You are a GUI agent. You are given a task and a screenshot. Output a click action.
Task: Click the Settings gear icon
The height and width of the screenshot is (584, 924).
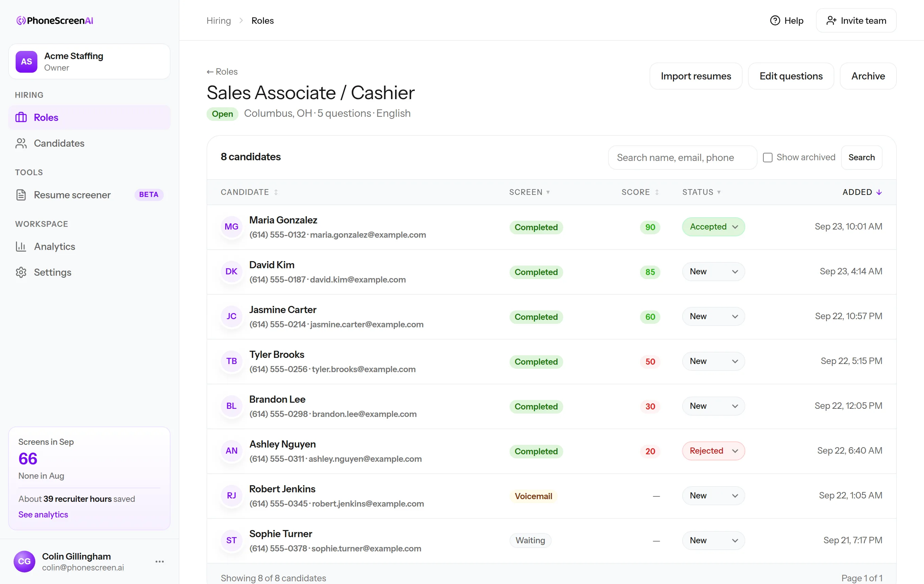21,272
